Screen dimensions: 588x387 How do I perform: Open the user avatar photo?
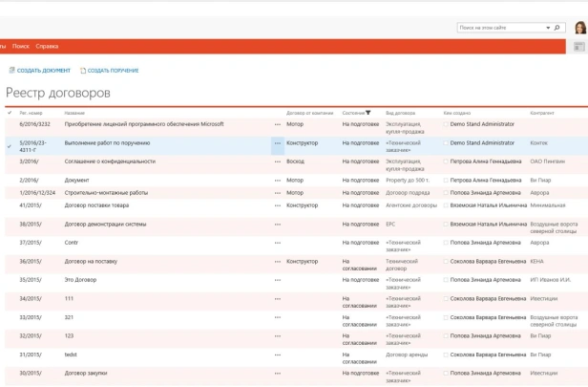[x=580, y=28]
